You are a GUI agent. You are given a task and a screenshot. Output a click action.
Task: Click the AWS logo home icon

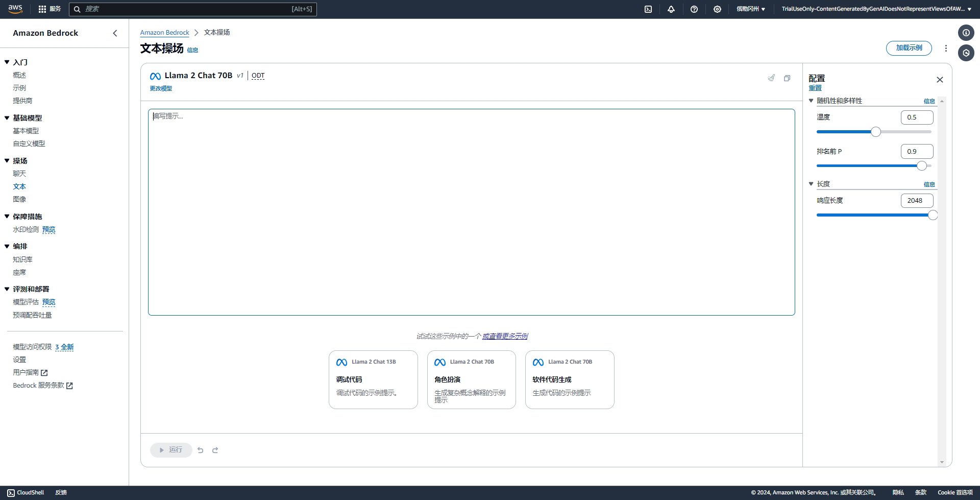point(15,9)
